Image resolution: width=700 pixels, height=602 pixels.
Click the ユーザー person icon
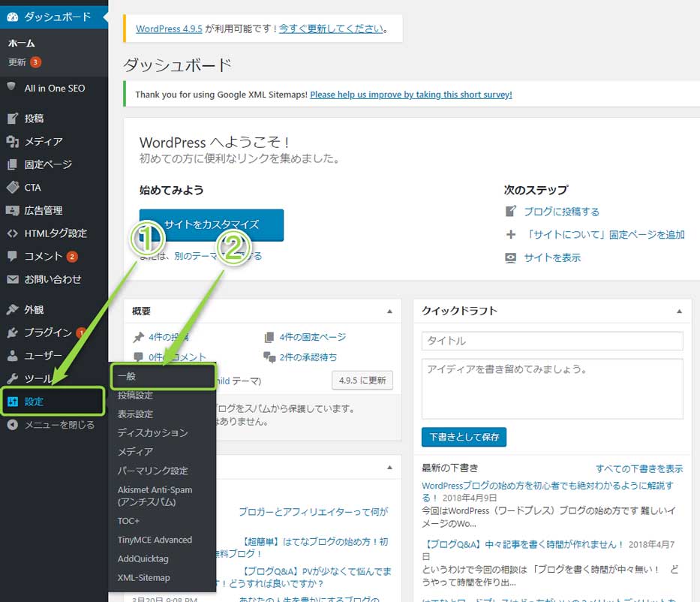coord(13,356)
